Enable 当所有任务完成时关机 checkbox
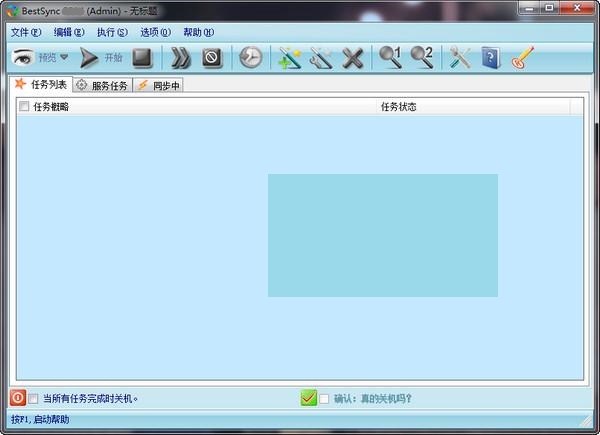Viewport: 600px width, 435px height. 33,399
